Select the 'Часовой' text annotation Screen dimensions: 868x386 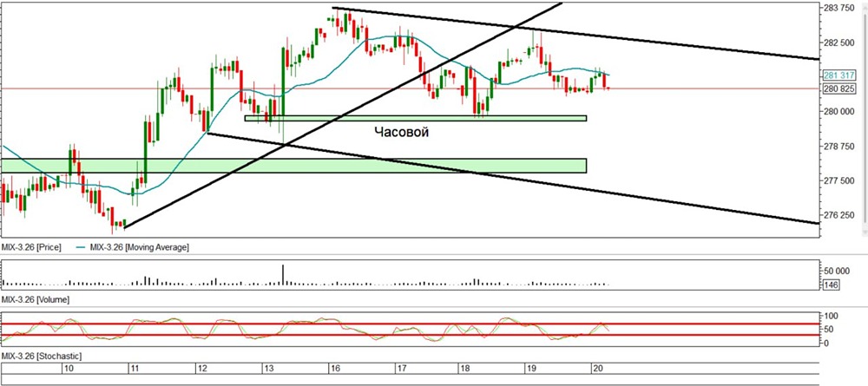(x=401, y=132)
